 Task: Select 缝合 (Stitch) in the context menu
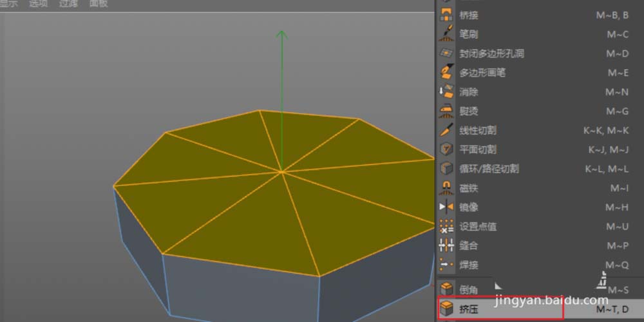pyautogui.click(x=468, y=245)
